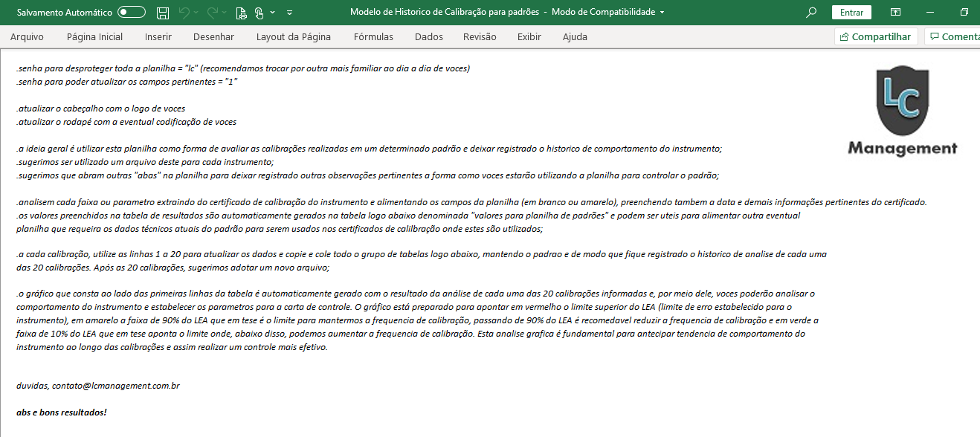Open the Exibir ribbon tab
Image resolution: width=980 pixels, height=437 pixels.
pos(529,36)
